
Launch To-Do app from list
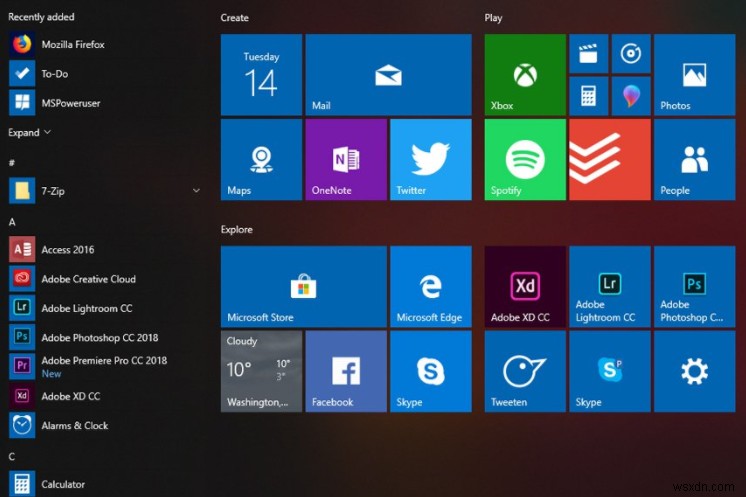(105, 74)
